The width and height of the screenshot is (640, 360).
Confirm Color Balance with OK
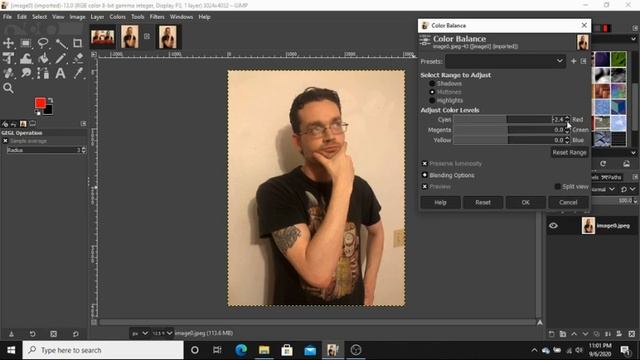[525, 202]
